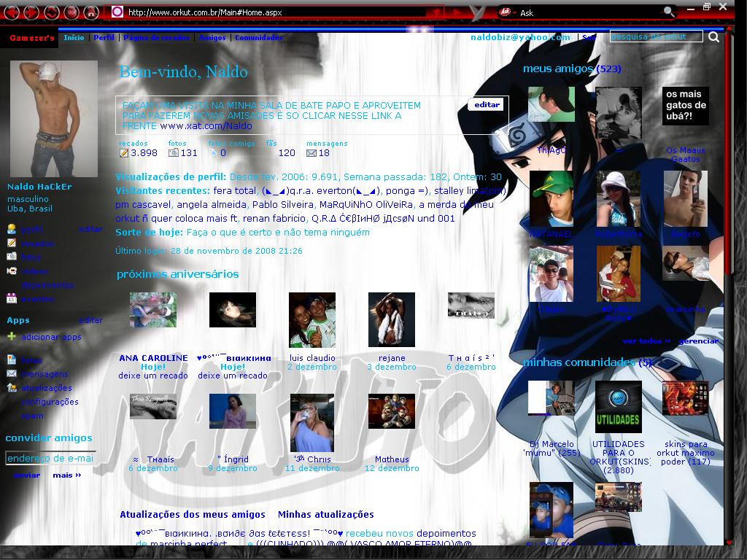This screenshot has width=747, height=560.
Task: Open Matheus's birthday thumbnail
Action: point(392,411)
